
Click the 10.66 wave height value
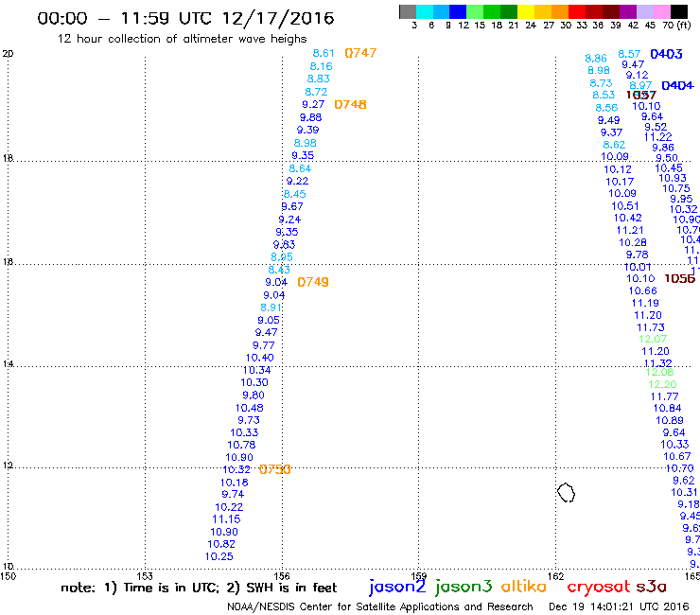[x=643, y=291]
